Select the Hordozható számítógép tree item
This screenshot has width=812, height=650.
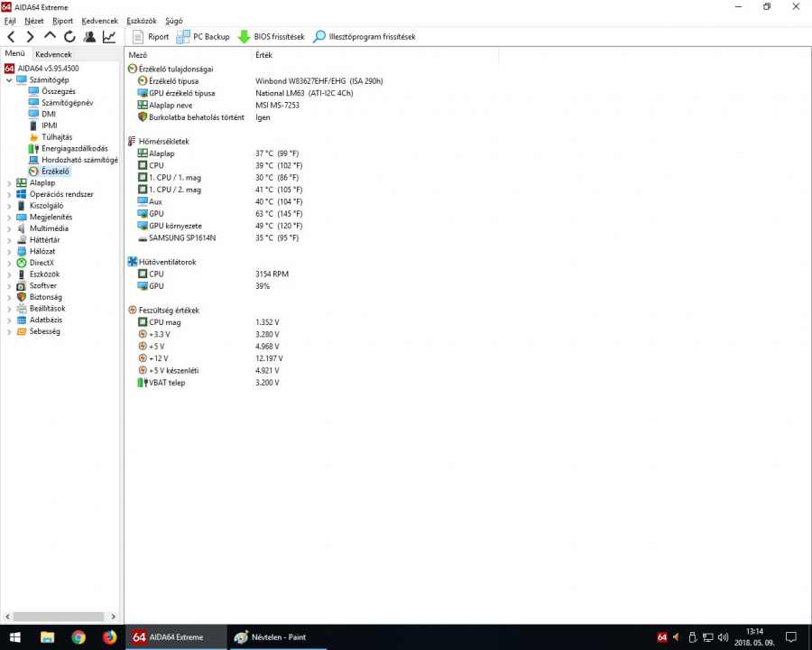point(73,160)
